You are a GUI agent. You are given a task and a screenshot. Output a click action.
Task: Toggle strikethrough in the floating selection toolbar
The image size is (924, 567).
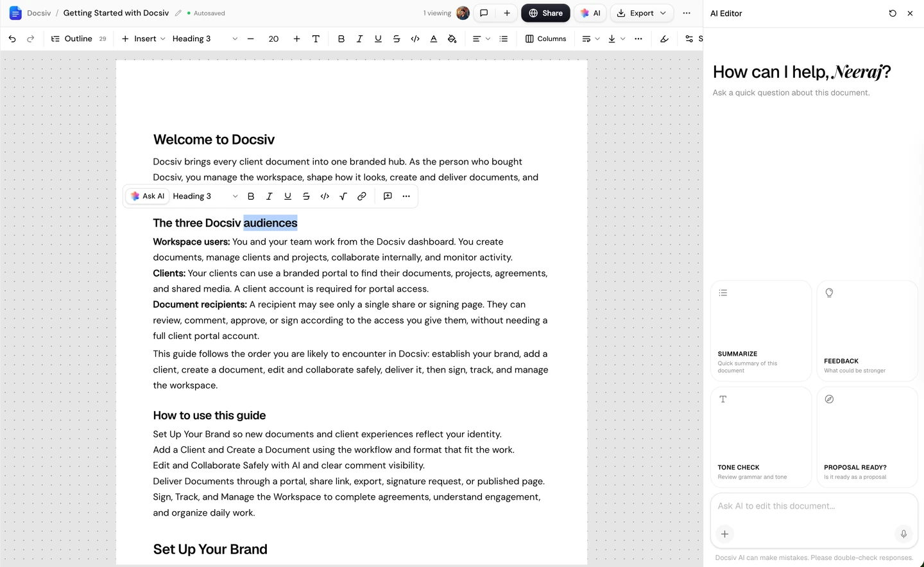tap(306, 196)
